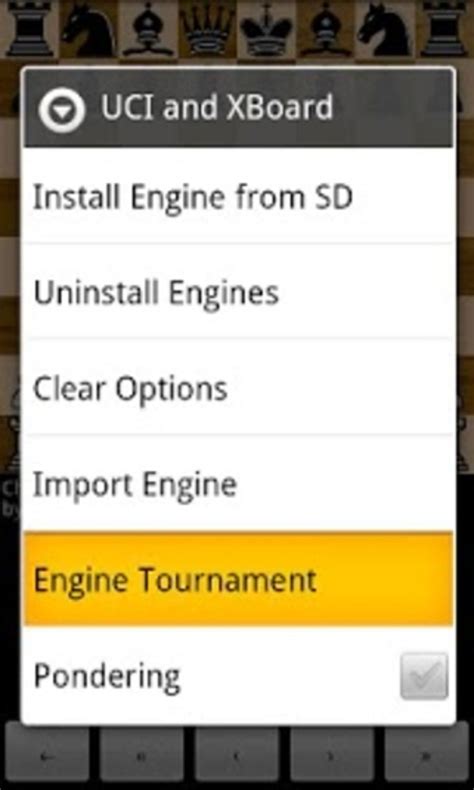This screenshot has height=790, width=474.
Task: Step forward one move with next button
Action: pyautogui.click(x=332, y=756)
